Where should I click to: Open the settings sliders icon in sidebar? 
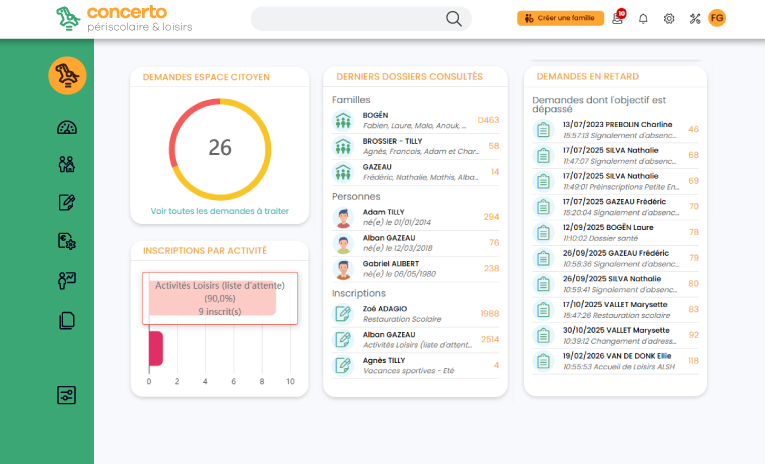click(66, 395)
